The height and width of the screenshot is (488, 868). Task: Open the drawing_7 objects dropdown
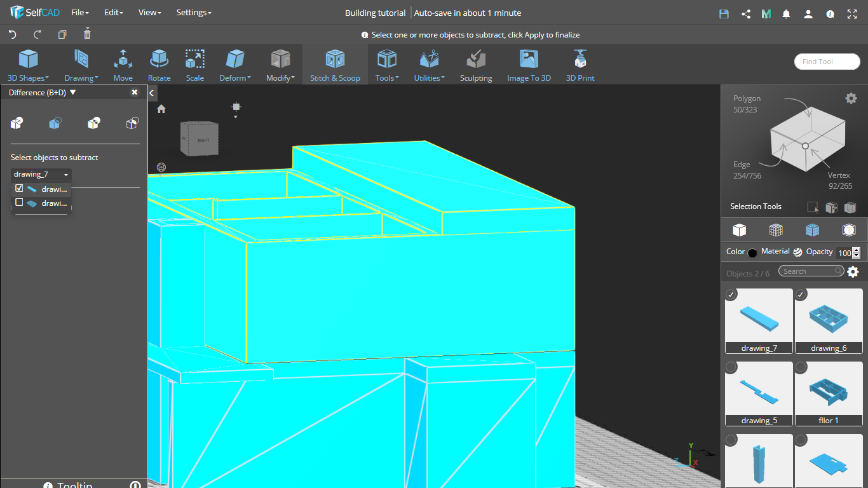click(41, 174)
